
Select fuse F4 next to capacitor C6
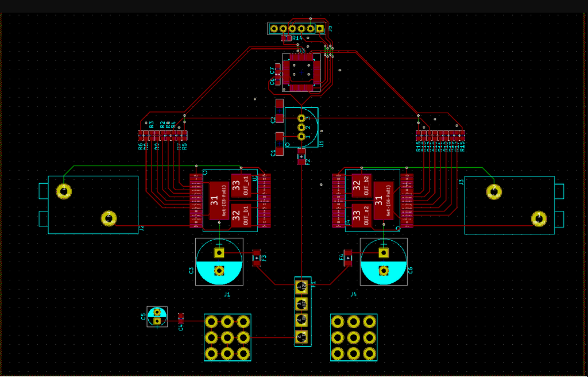point(348,258)
